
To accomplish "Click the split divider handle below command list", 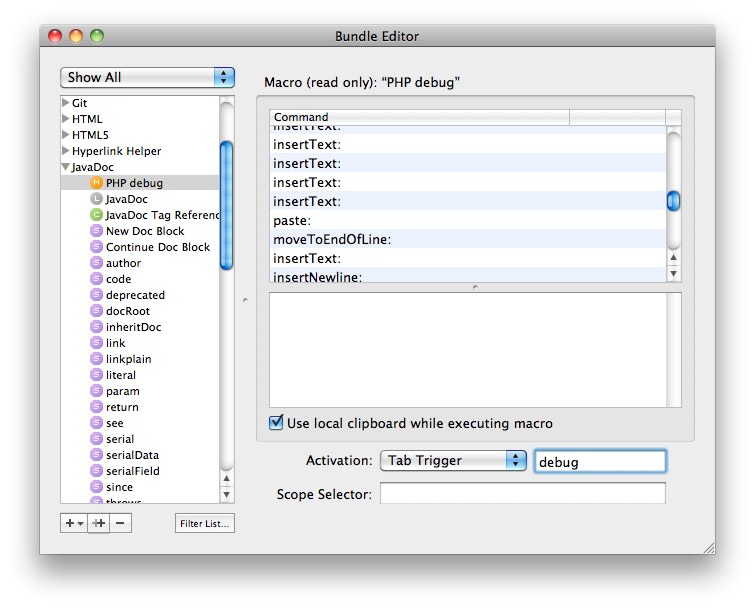I will tap(475, 287).
